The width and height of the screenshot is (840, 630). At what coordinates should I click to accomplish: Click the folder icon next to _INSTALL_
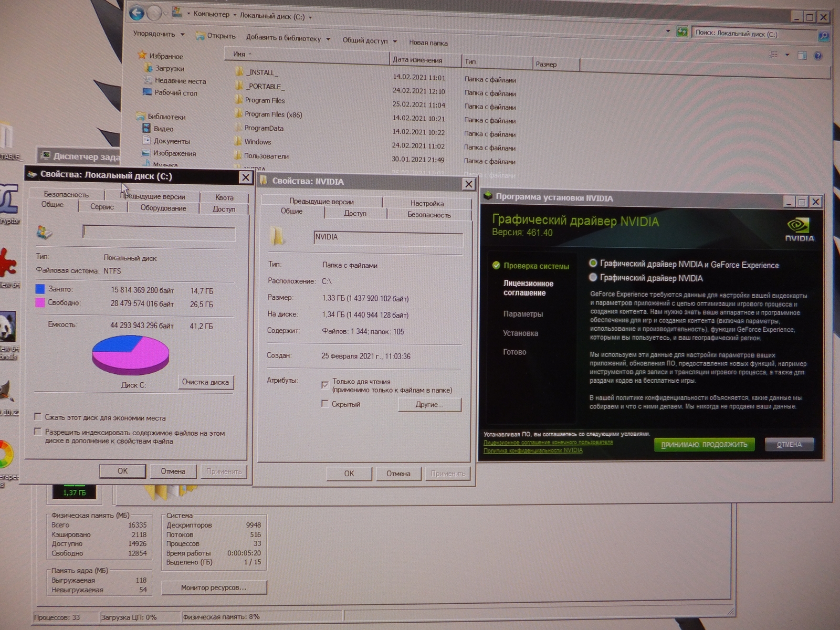pos(239,71)
